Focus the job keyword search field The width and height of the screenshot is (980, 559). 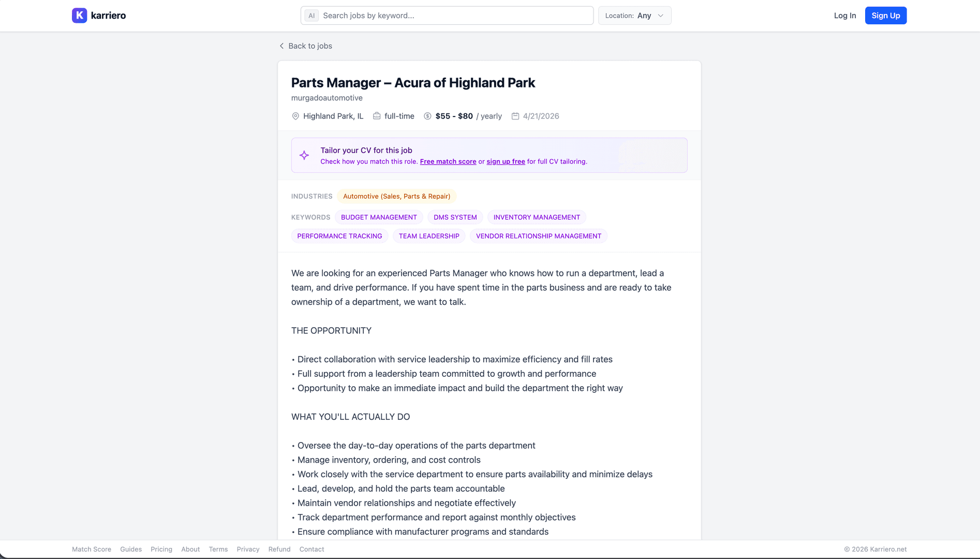[447, 16]
